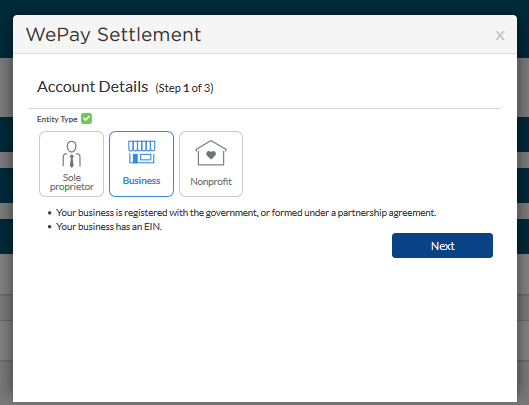529x405 pixels.
Task: Click the 'Entity Type' field label
Action: [x=57, y=119]
